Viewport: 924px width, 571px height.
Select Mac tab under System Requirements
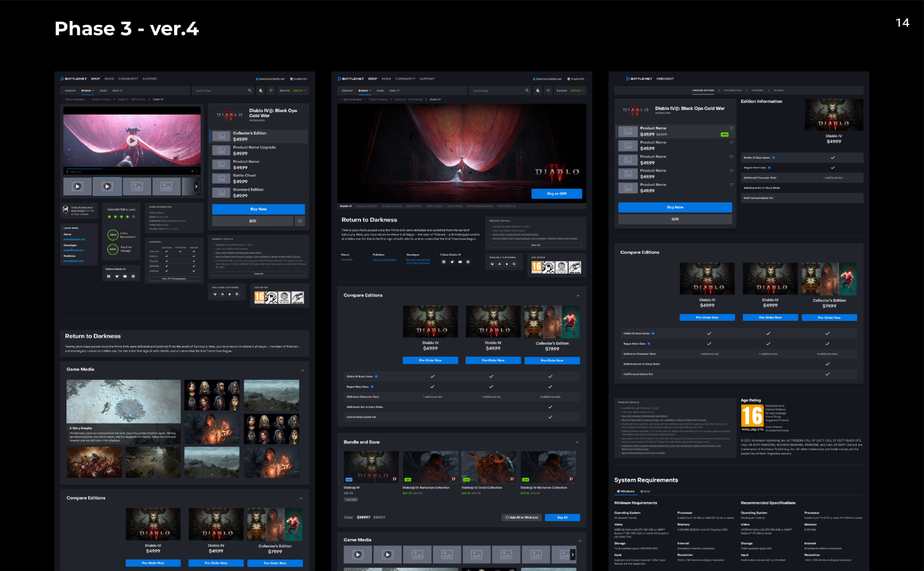point(645,491)
